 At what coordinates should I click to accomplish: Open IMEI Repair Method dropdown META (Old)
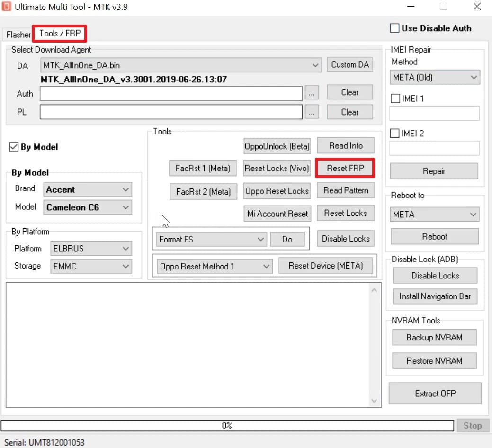pos(435,77)
